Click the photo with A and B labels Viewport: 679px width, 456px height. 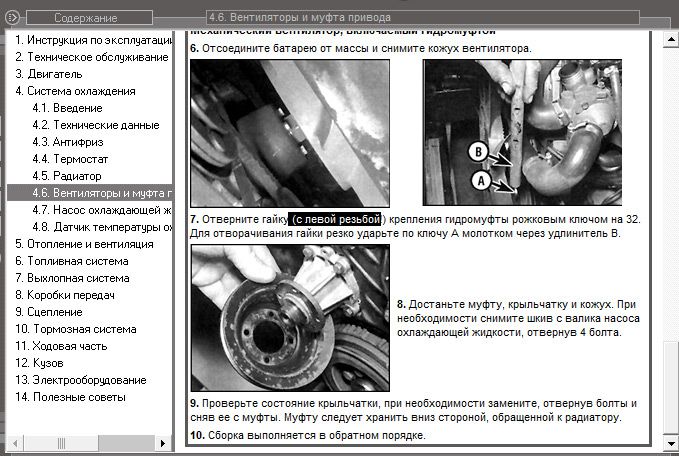point(522,132)
